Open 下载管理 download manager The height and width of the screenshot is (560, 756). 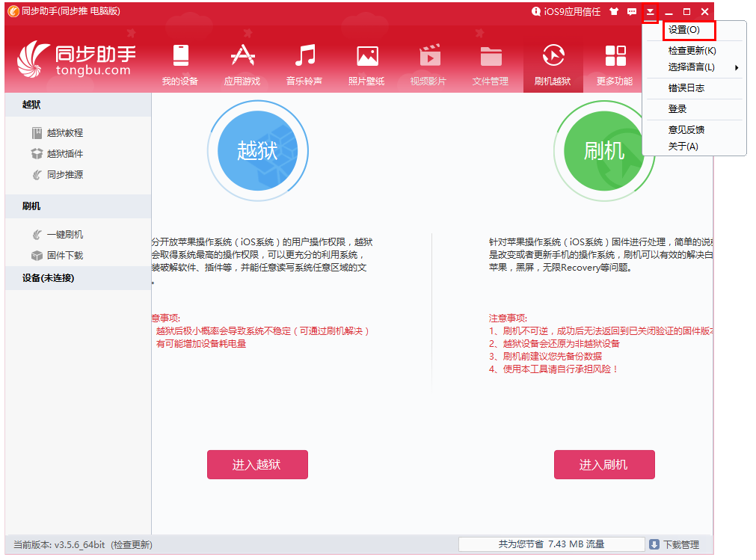pos(680,544)
